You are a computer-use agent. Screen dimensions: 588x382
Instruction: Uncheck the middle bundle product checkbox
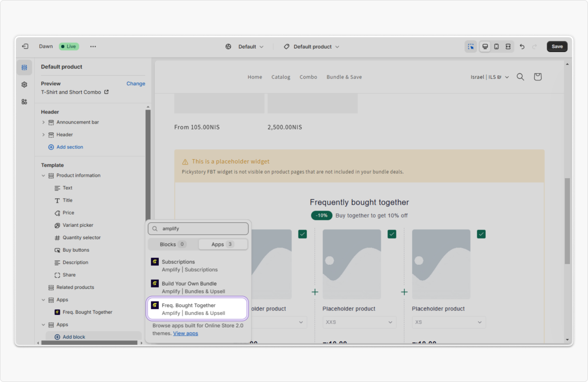click(x=392, y=234)
